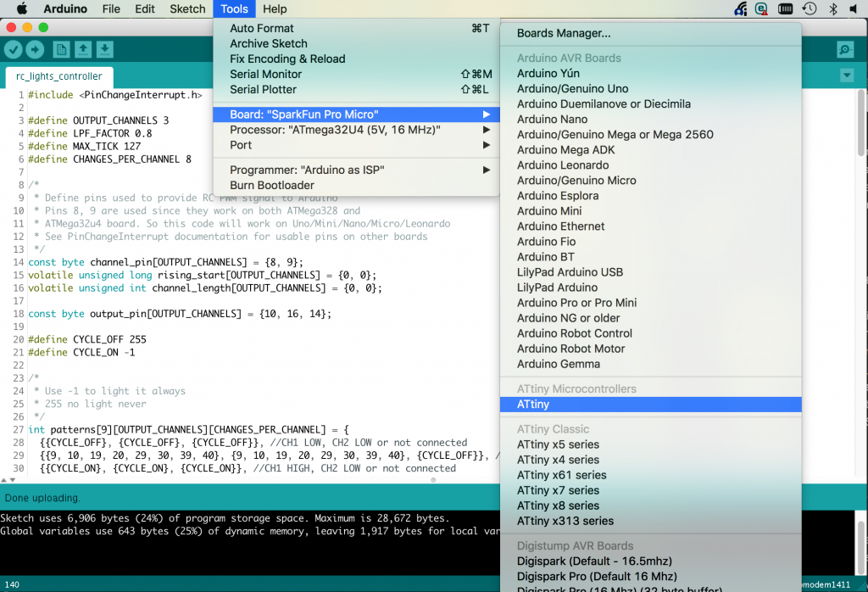Open the Bluetooth menu bar icon
The width and height of the screenshot is (868, 592).
click(832, 8)
